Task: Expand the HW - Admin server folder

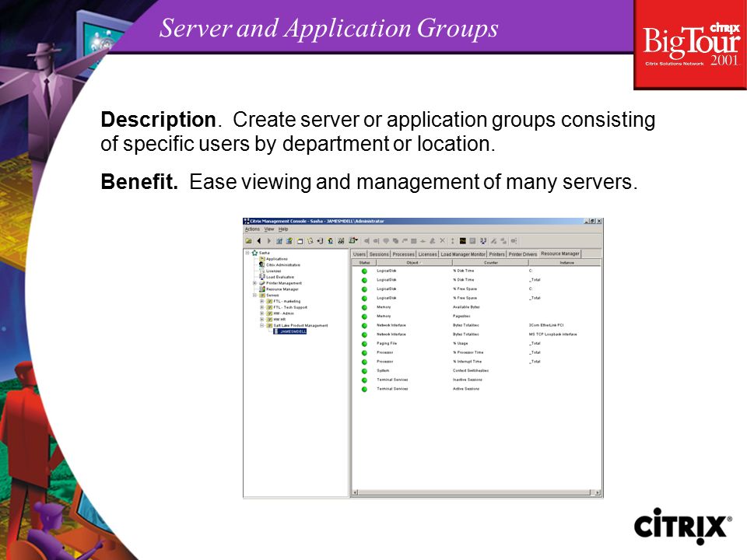Action: [261, 313]
